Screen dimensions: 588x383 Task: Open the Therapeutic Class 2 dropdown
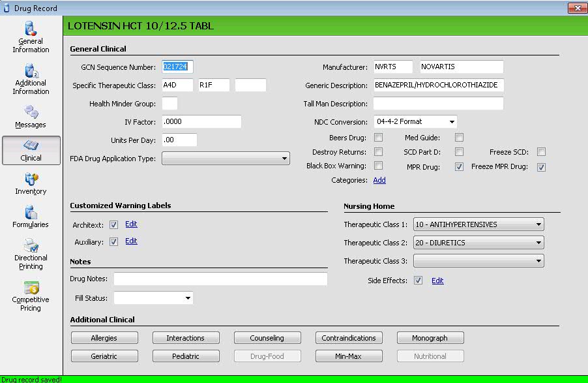click(x=478, y=243)
